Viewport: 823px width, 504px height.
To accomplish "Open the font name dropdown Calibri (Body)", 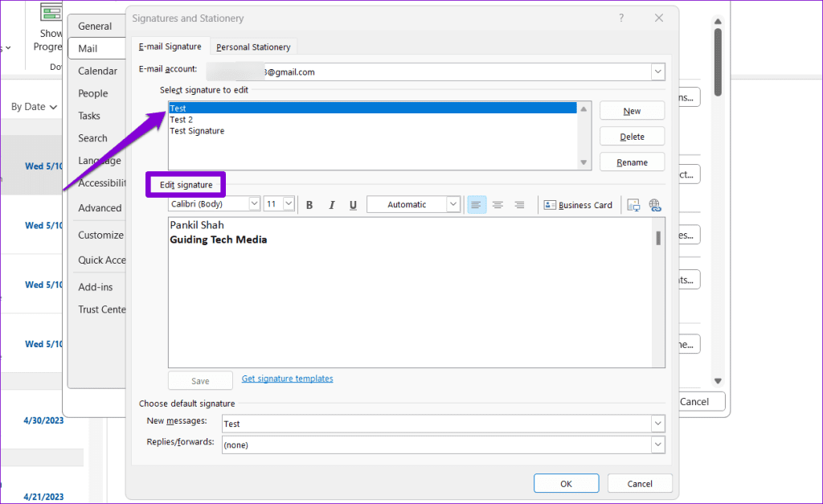I will [x=254, y=203].
